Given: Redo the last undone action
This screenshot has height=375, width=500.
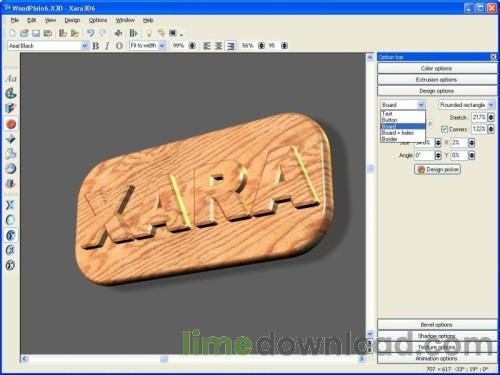Looking at the screenshot, I should 103,33.
